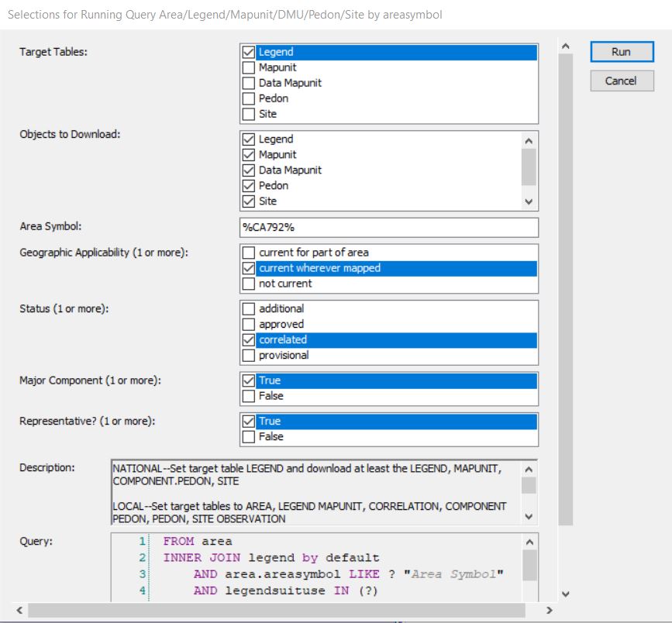Image resolution: width=672 pixels, height=623 pixels.
Task: Enable the 'not current' checkbox
Action: 249,284
